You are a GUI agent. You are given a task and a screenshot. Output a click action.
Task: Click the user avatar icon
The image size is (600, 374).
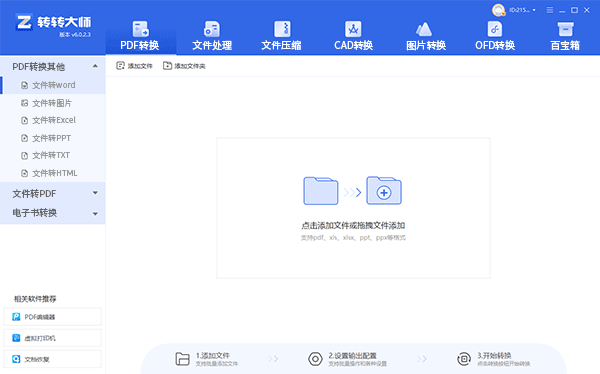tap(499, 10)
